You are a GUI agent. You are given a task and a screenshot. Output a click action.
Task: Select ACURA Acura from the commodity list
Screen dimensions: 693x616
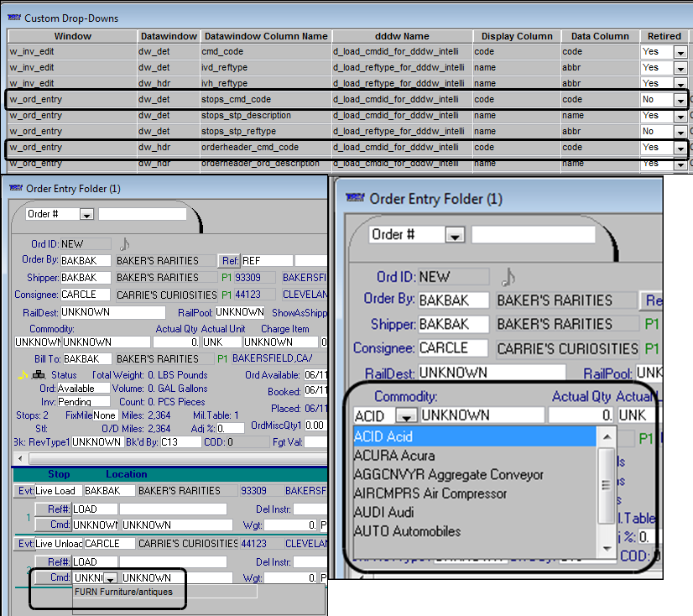pyautogui.click(x=394, y=456)
